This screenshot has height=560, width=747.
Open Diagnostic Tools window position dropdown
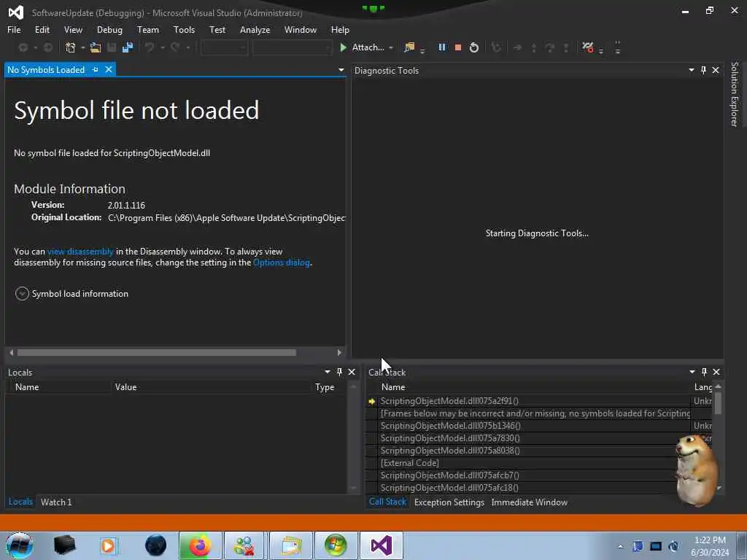[692, 70]
